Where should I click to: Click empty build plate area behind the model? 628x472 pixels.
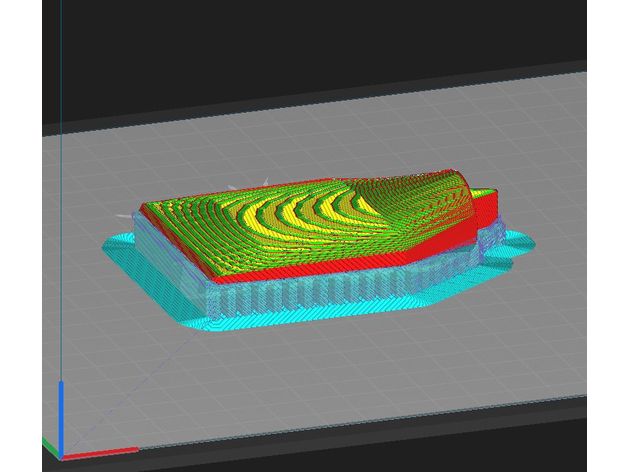pos(300,130)
